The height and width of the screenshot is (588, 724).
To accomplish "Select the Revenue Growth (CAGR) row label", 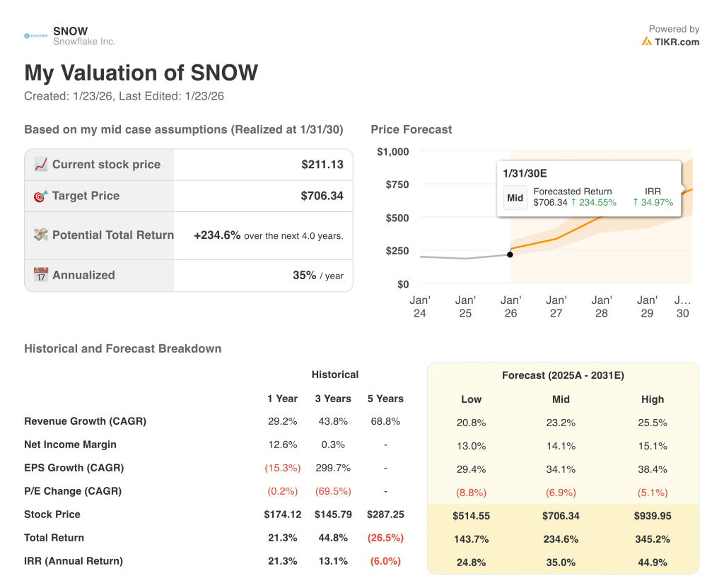I will (85, 421).
